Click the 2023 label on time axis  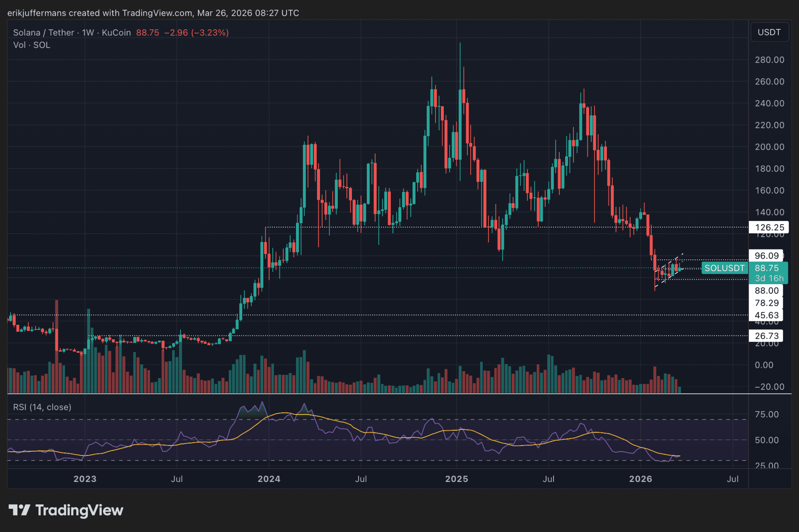pos(85,479)
